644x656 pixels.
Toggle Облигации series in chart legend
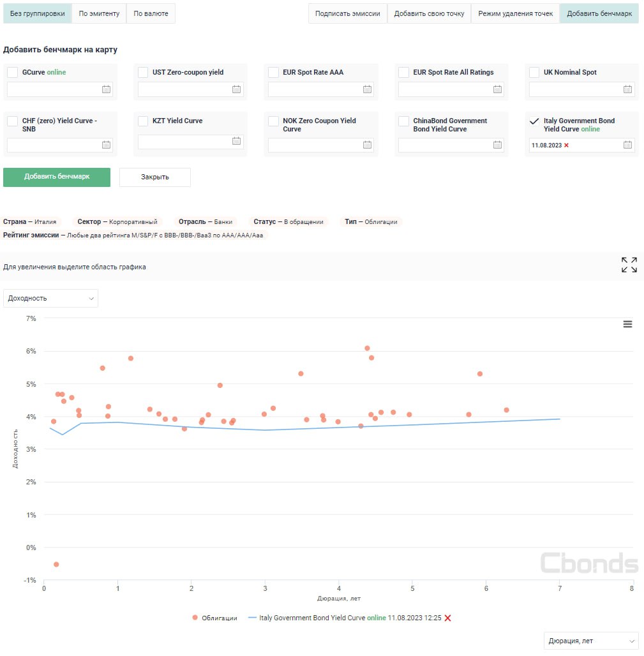click(x=214, y=618)
